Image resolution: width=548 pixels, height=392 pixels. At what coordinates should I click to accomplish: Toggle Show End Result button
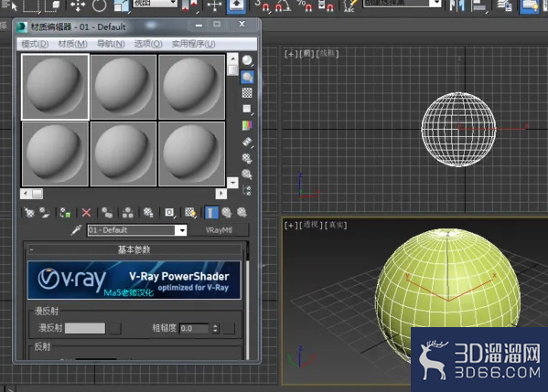point(211,212)
